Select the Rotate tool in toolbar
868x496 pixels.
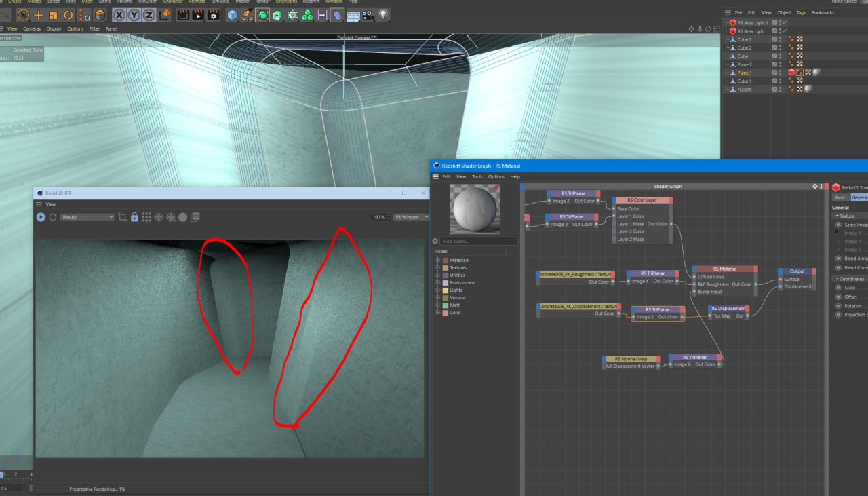tap(68, 15)
